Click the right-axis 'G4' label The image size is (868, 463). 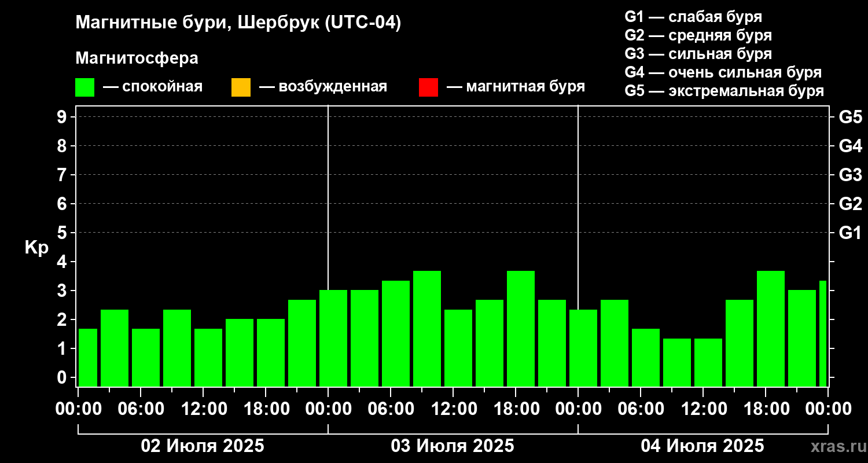pyautogui.click(x=850, y=146)
